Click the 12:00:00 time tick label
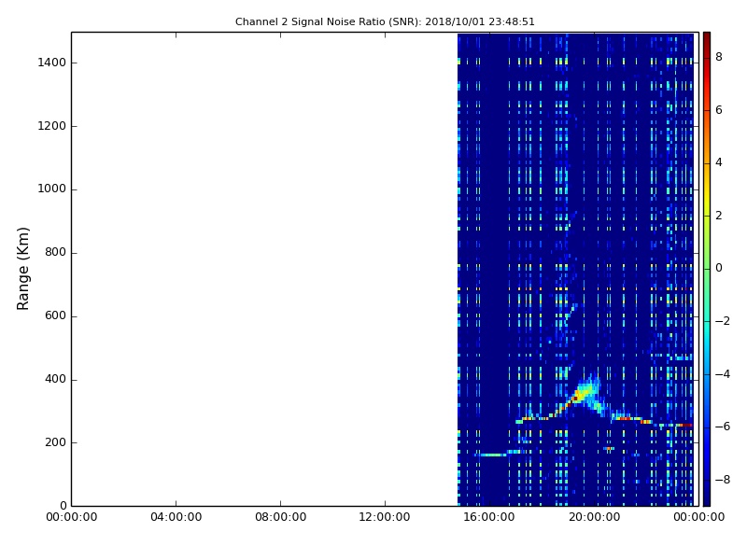The width and height of the screenshot is (747, 560). (385, 517)
